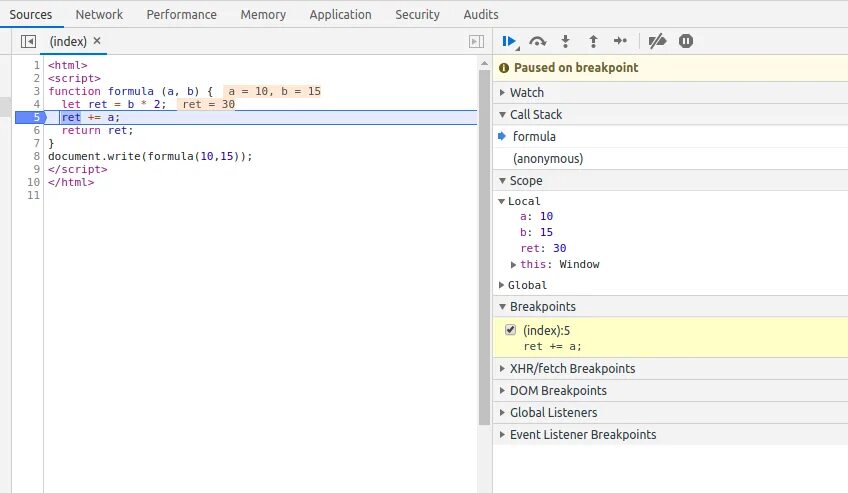Click the 'return ret;' code line
Image resolution: width=848 pixels, height=493 pixels.
[97, 130]
